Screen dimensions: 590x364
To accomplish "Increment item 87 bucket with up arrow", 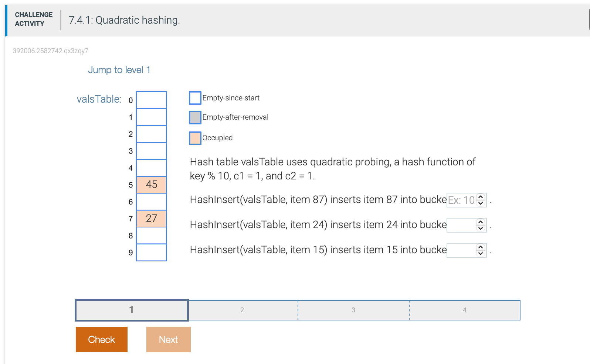I will (x=481, y=197).
